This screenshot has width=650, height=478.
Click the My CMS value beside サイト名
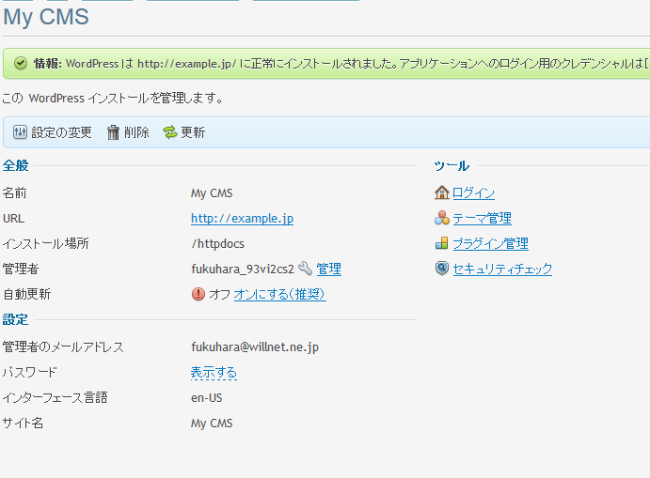point(212,423)
